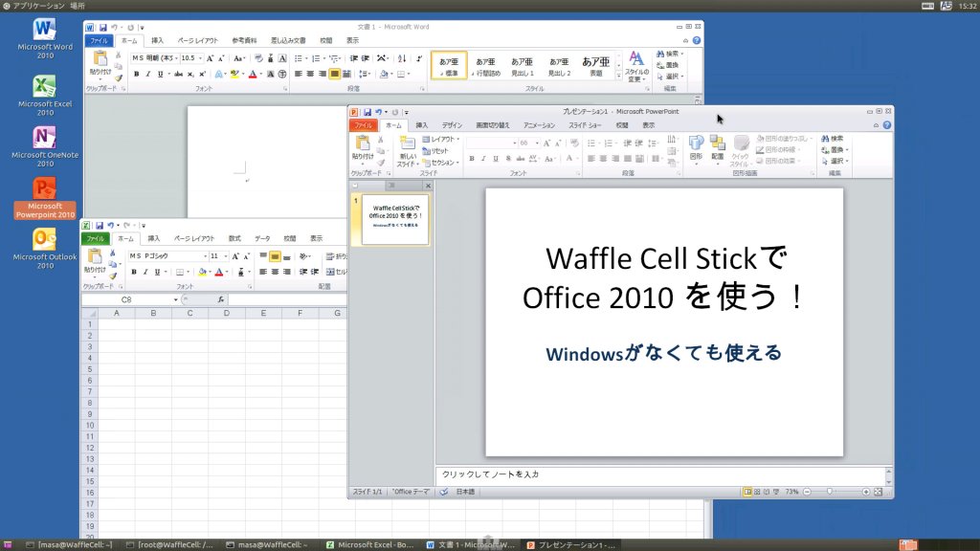Click PowerPoint help question mark icon
Image resolution: width=980 pixels, height=551 pixels.
pos(887,125)
